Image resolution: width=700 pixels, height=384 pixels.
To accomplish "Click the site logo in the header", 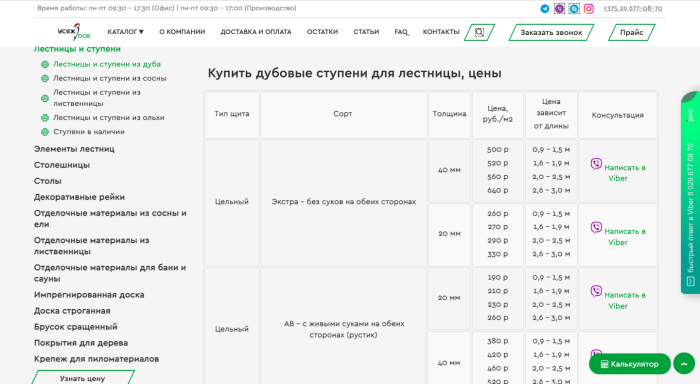I will pos(74,32).
